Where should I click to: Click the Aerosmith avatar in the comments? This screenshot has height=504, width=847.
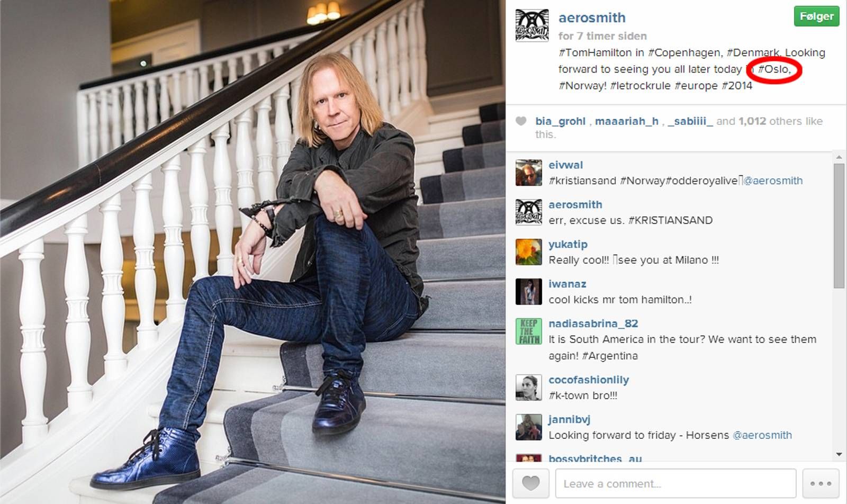[x=529, y=212]
